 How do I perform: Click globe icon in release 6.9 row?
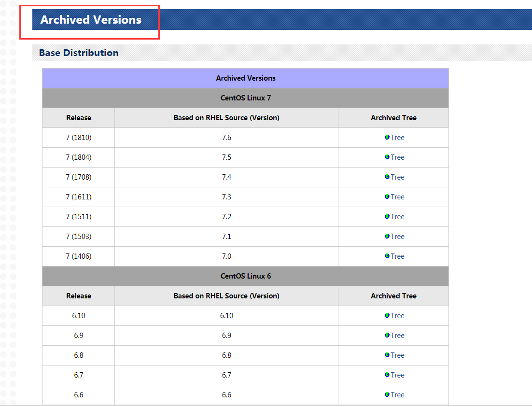coord(387,336)
